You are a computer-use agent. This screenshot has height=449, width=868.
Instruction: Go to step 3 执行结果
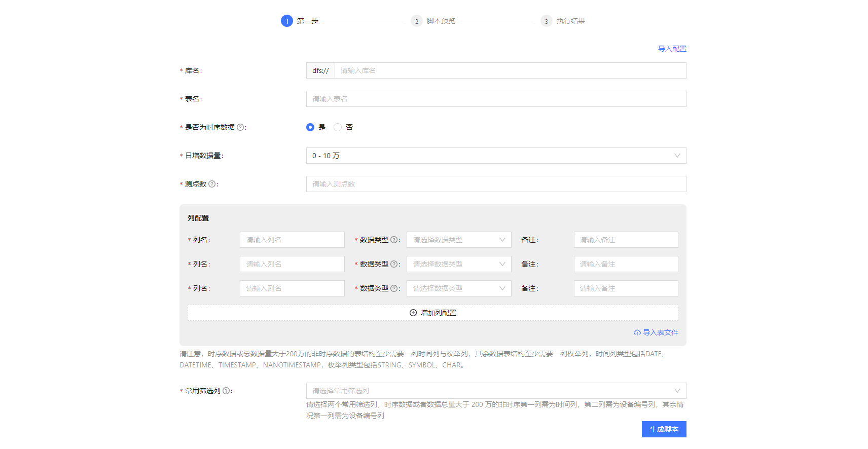coord(563,21)
